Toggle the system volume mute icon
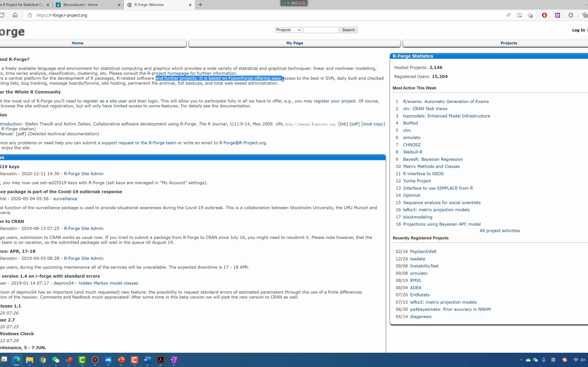The image size is (588, 367). [583, 360]
